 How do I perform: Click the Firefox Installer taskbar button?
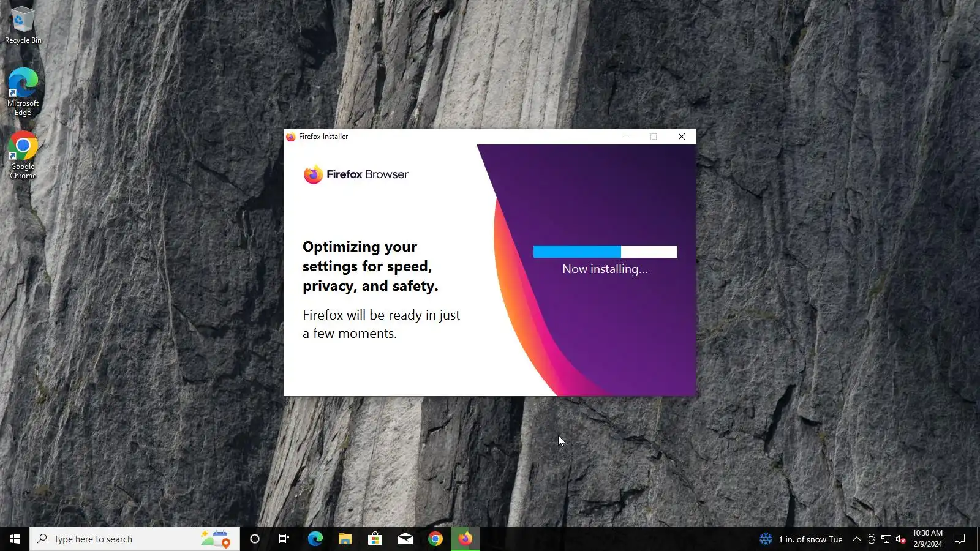pyautogui.click(x=466, y=539)
